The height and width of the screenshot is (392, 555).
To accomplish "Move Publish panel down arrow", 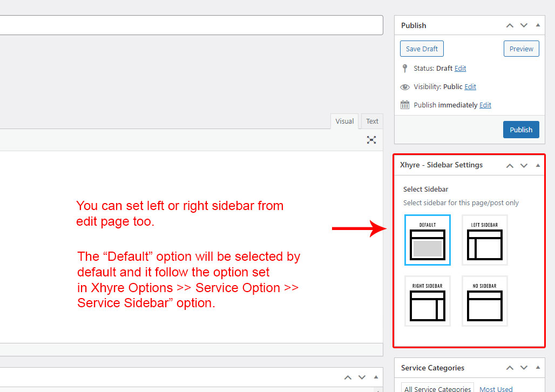I will coord(524,25).
